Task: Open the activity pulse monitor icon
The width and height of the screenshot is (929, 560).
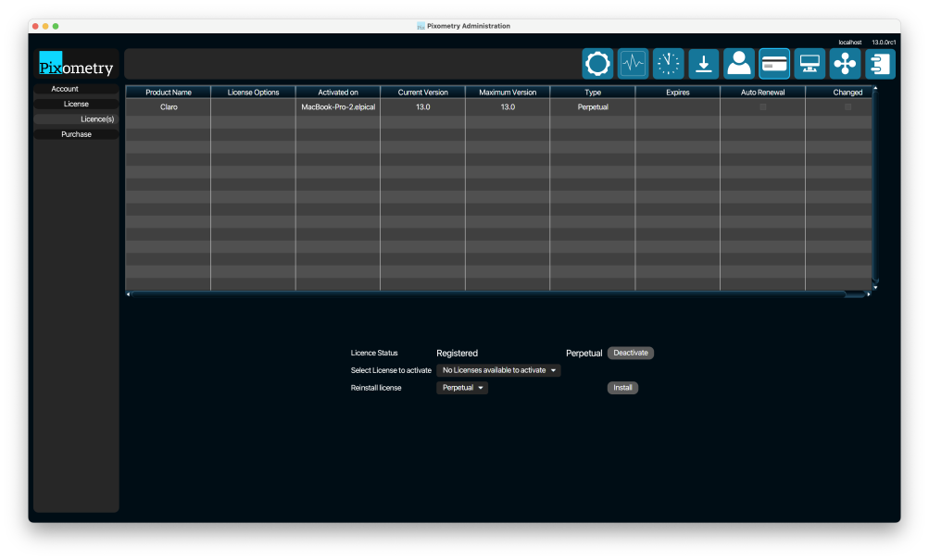Action: tap(633, 63)
